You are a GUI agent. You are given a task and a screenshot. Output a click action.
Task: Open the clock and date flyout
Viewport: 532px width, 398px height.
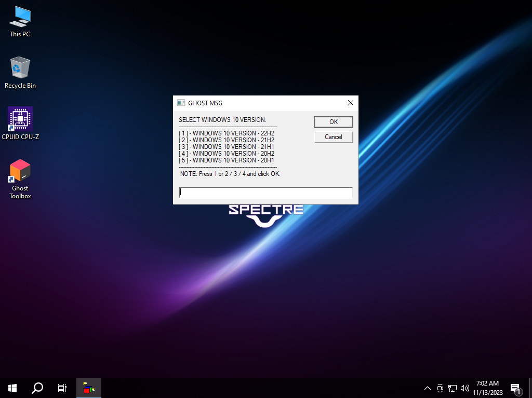[488, 388]
